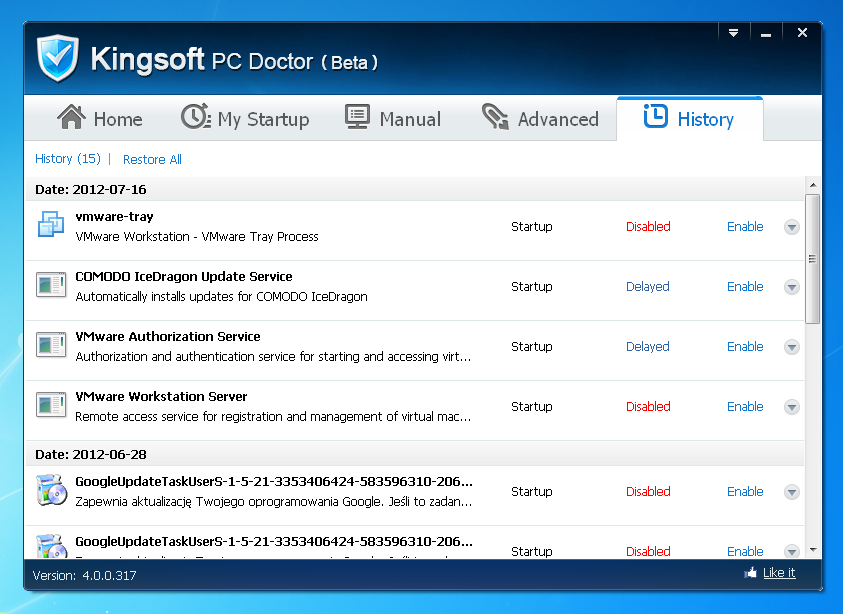Minimize the Kingsoft PC Doctor window
This screenshot has width=843, height=614.
pos(766,33)
